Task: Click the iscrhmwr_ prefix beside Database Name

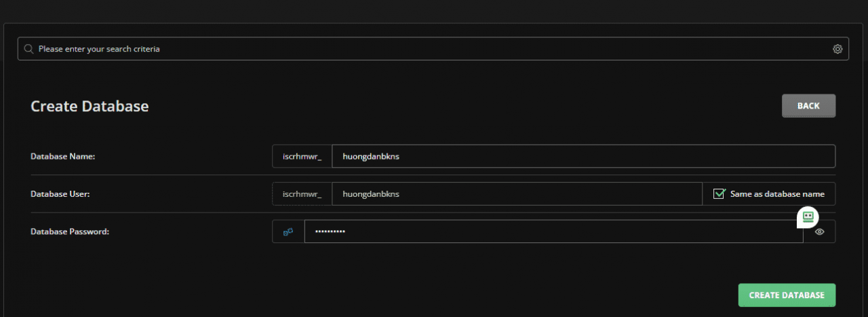Action: (x=302, y=156)
